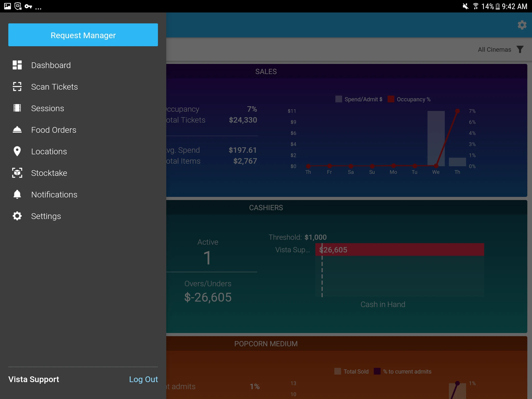Open the Food Orders cloche icon
532x399 pixels.
click(17, 130)
